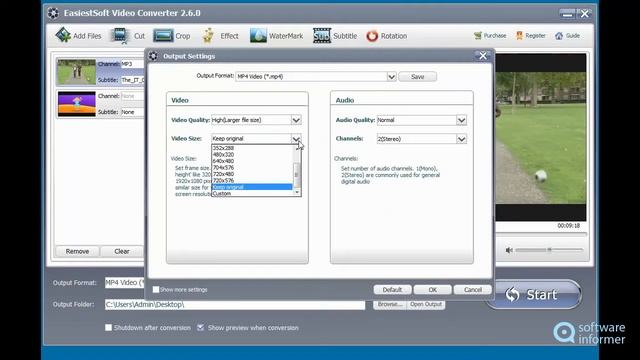Image resolution: width=640 pixels, height=360 pixels.
Task: Open the Cut tool
Action: (127, 36)
